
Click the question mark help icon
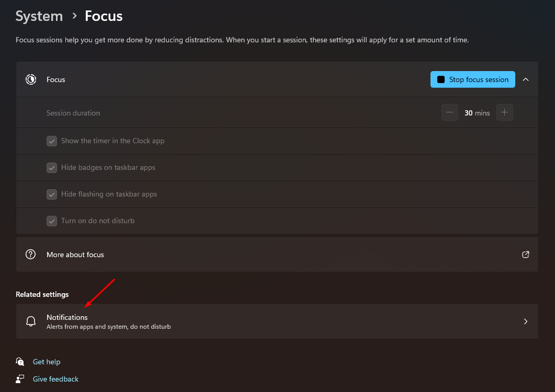point(31,255)
